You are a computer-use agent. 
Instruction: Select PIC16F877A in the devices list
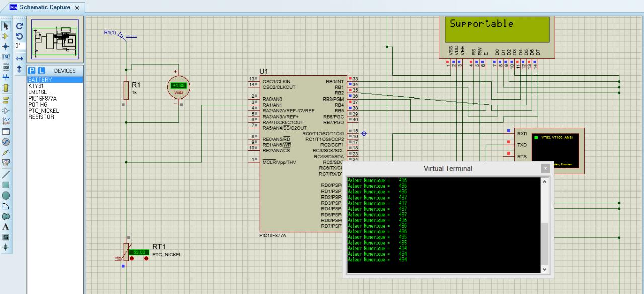coord(42,98)
